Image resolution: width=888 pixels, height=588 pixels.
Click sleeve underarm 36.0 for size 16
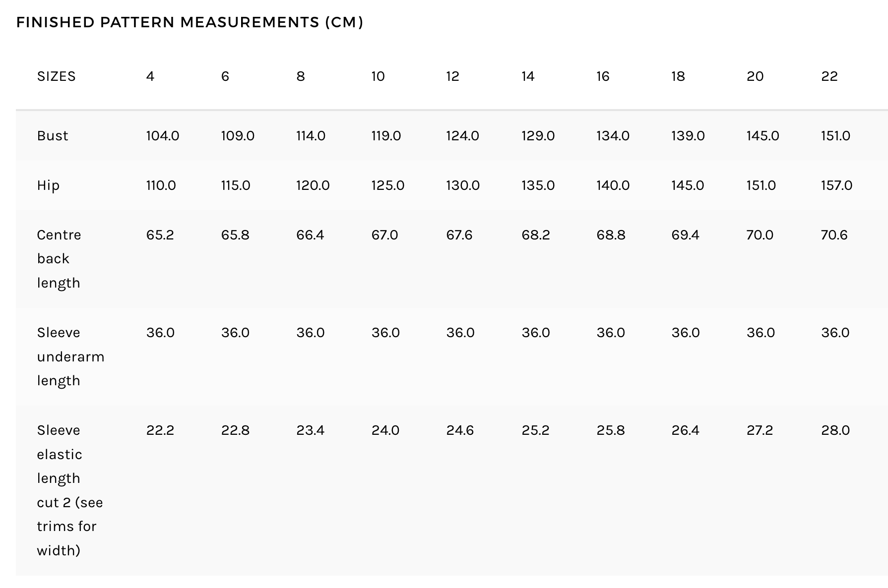coord(611,333)
